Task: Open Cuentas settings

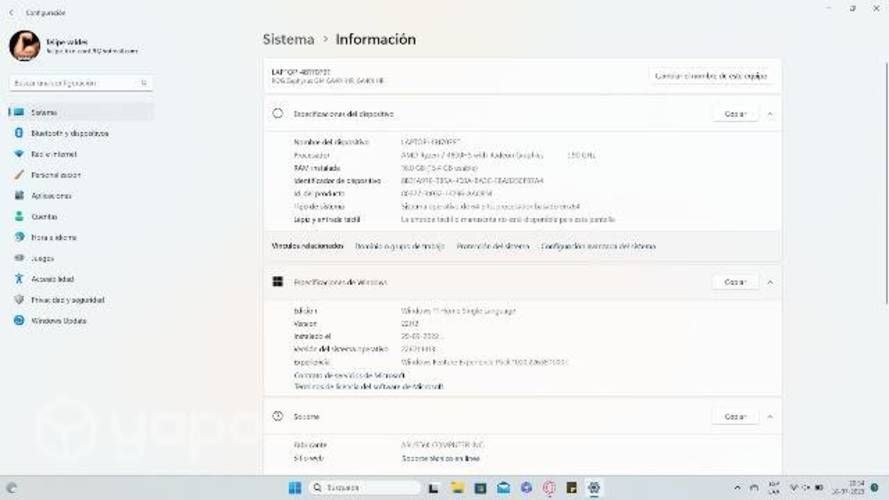Action: 81,217
